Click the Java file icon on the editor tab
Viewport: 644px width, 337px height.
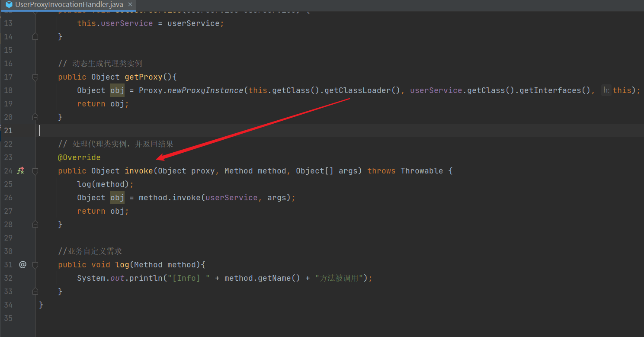[9, 4]
